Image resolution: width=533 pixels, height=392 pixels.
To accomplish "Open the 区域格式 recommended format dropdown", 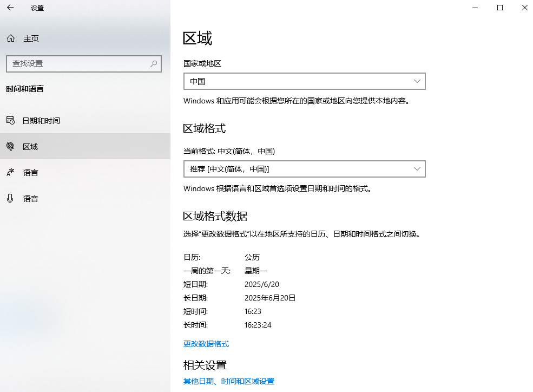I will click(304, 168).
